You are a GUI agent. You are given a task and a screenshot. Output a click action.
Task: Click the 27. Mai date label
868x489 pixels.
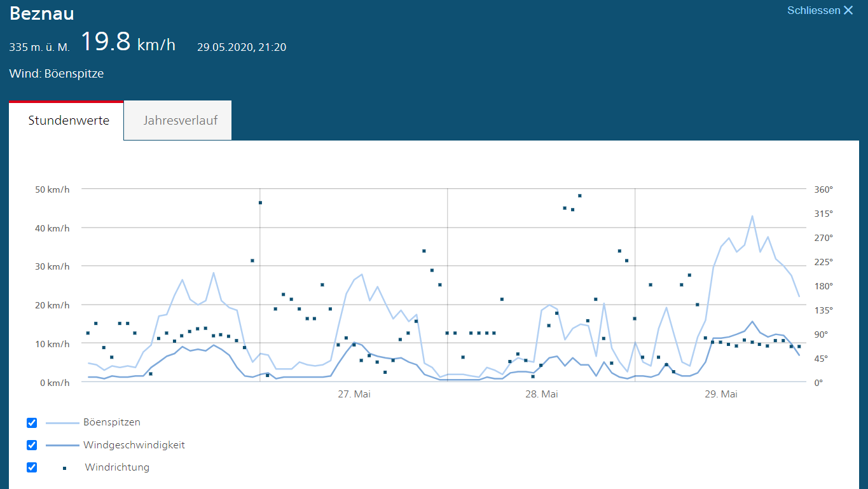tap(354, 394)
